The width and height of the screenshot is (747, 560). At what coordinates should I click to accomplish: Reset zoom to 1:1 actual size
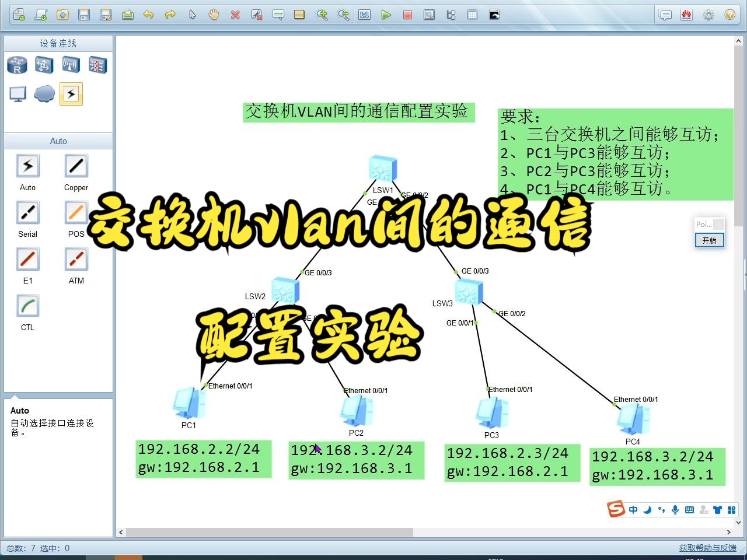click(364, 15)
